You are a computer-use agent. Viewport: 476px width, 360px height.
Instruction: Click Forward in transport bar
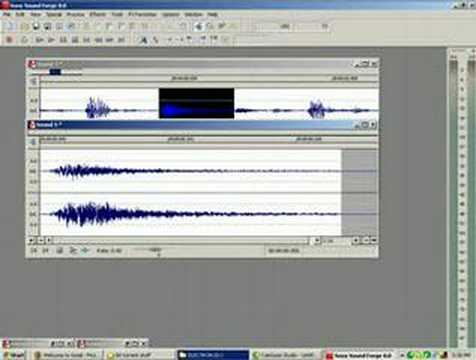point(110,40)
